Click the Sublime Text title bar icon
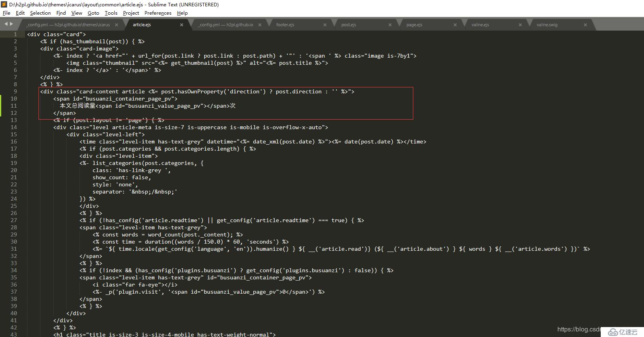Viewport: 644px width, 337px height. click(x=4, y=4)
